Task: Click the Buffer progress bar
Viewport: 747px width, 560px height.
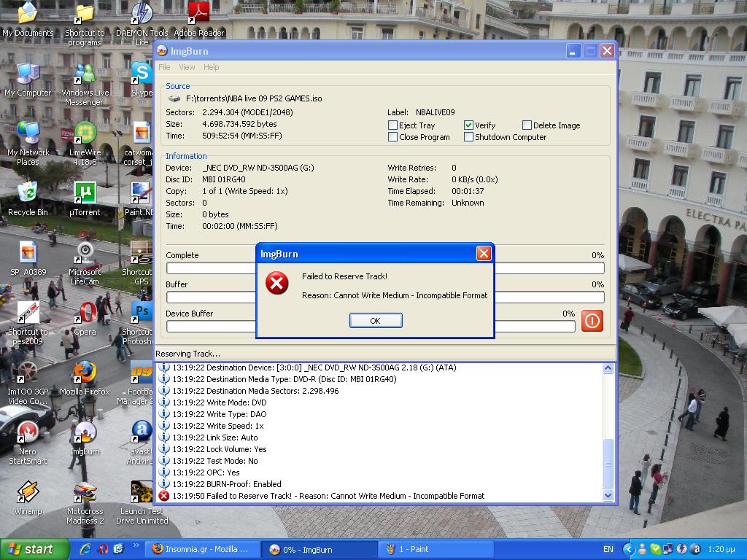Action: (385, 297)
